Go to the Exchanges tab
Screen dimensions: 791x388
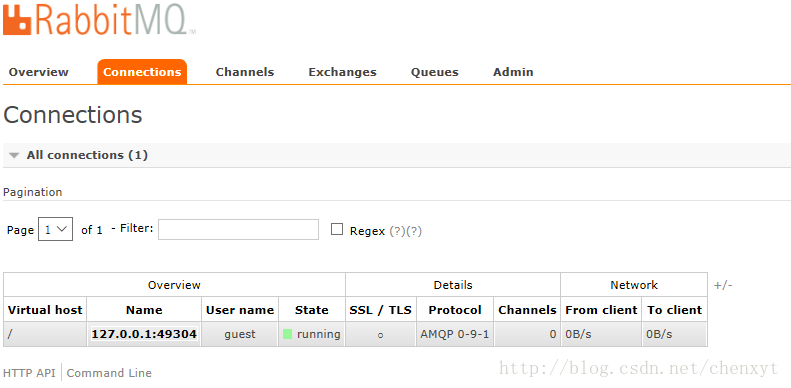[343, 72]
